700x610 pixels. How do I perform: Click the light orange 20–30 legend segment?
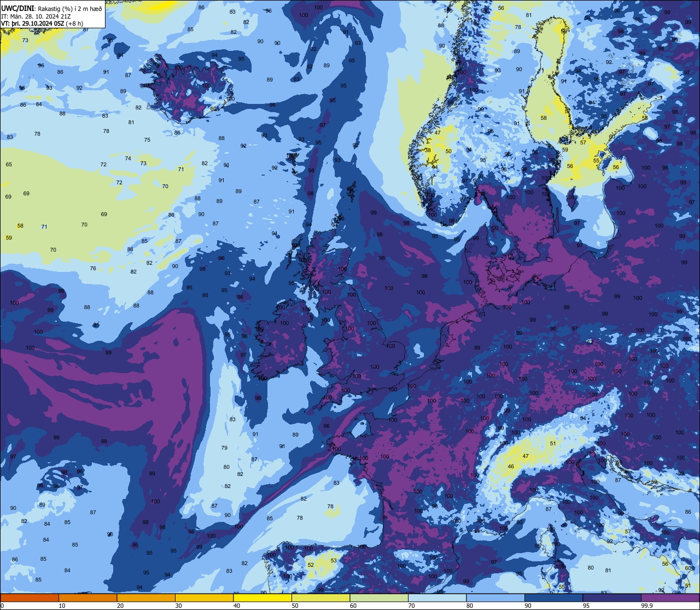[x=146, y=597]
